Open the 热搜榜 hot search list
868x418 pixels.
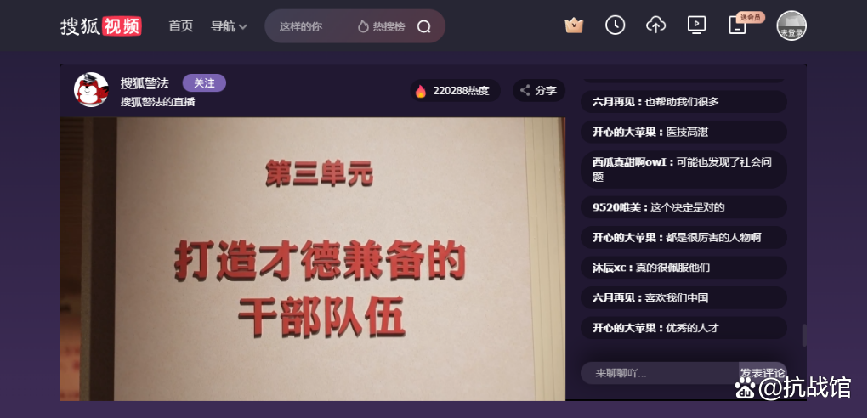pos(382,26)
